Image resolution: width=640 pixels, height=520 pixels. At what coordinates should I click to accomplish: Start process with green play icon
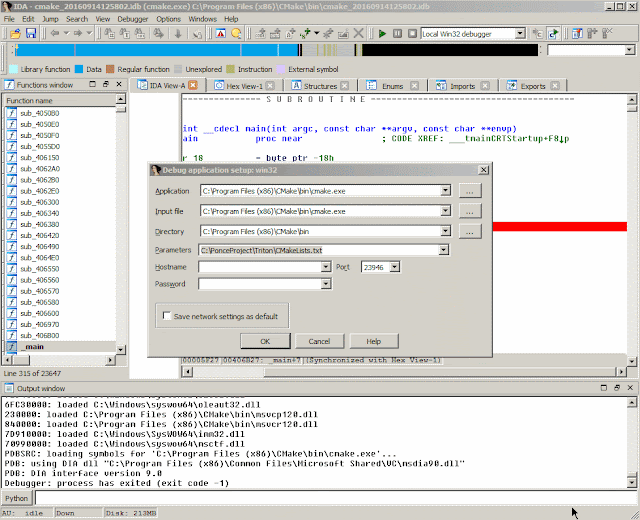pyautogui.click(x=382, y=33)
